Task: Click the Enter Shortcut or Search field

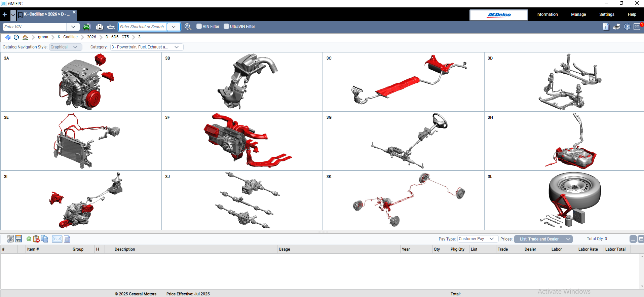Action: 143,27
